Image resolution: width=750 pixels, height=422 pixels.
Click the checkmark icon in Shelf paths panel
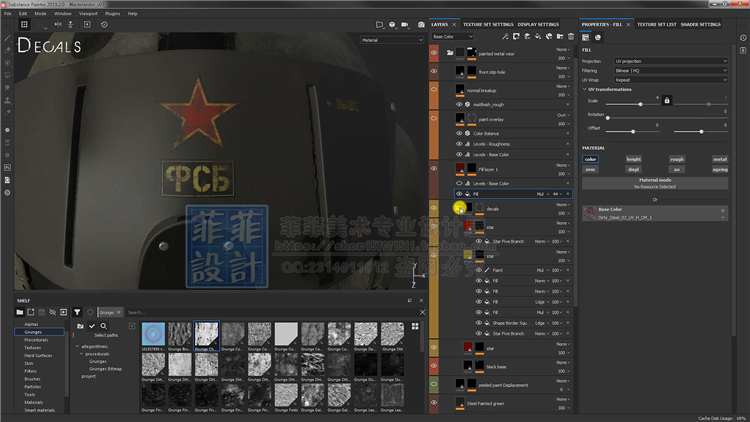click(x=92, y=326)
